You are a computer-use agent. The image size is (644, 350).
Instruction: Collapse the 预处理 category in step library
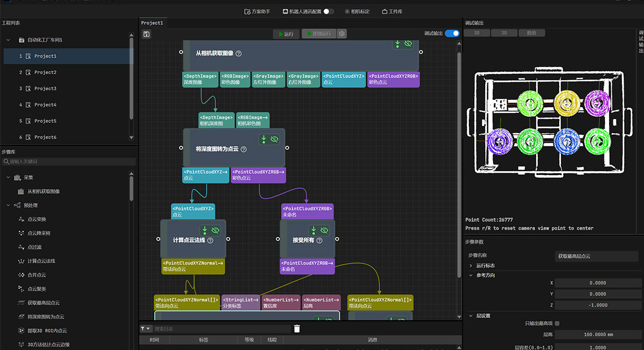click(8, 205)
